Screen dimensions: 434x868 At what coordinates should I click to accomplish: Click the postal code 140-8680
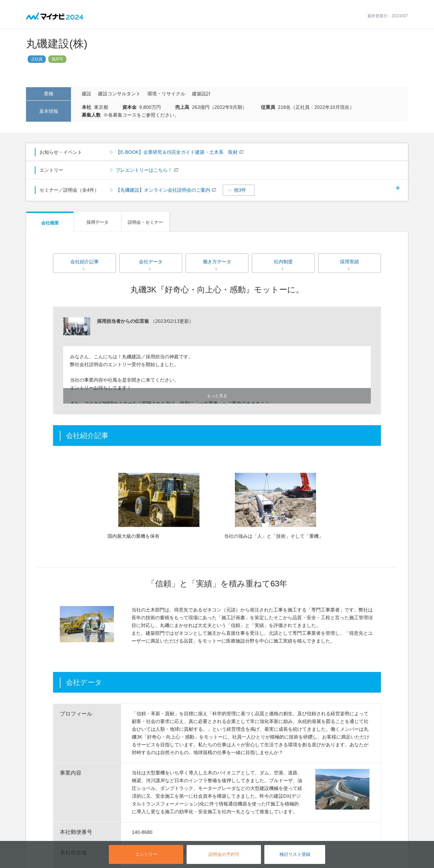[142, 832]
